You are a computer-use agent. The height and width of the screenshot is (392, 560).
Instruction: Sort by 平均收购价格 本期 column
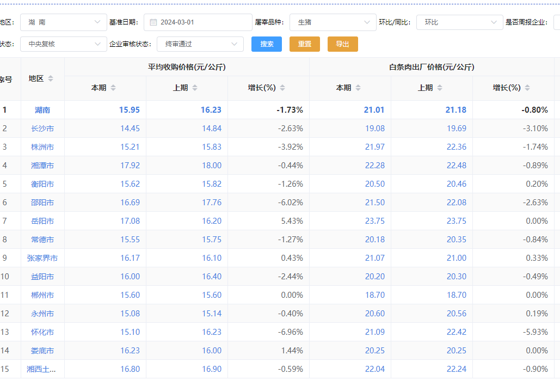pyautogui.click(x=113, y=88)
